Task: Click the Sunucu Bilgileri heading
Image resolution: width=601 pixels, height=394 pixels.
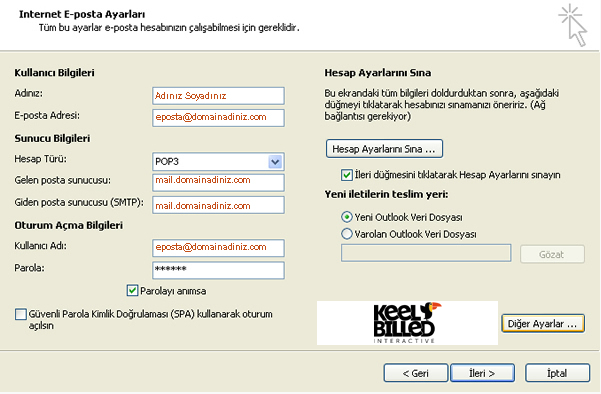Action: click(x=52, y=138)
